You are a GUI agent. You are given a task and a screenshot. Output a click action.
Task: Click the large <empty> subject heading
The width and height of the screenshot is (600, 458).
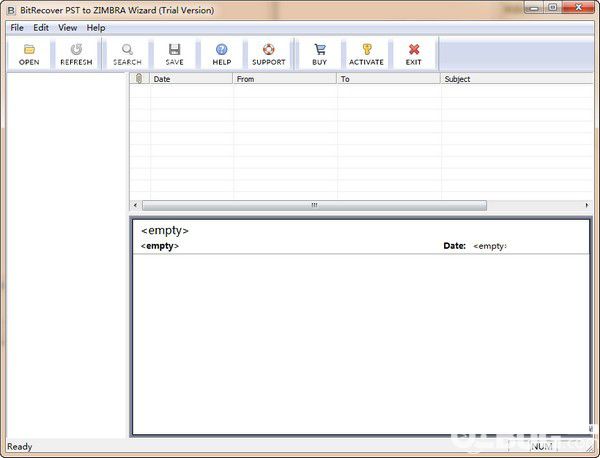click(x=165, y=230)
